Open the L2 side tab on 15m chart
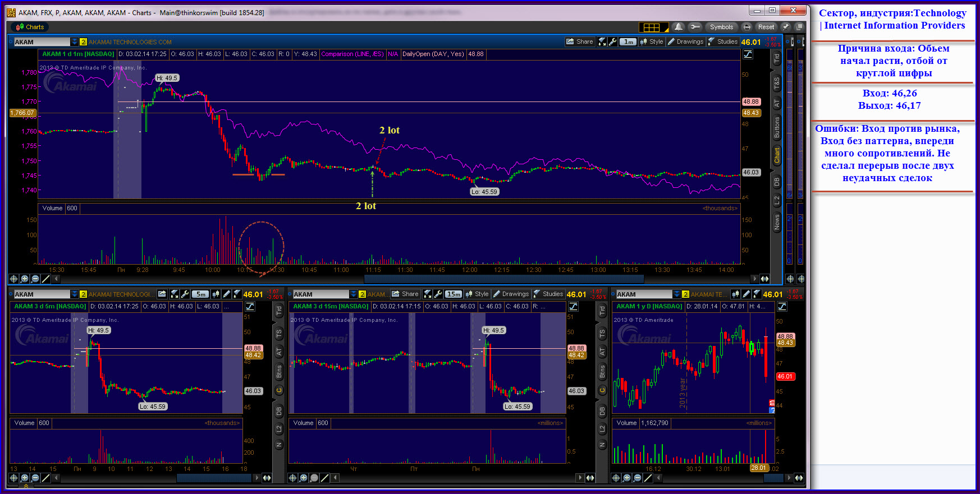Image resolution: width=980 pixels, height=494 pixels. click(x=602, y=429)
